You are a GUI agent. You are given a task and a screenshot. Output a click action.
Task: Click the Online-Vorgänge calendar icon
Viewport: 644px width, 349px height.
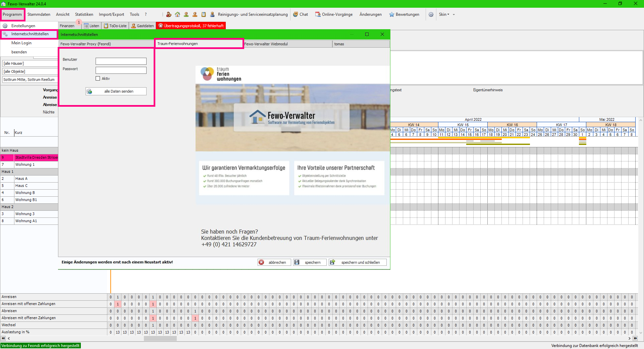(318, 14)
